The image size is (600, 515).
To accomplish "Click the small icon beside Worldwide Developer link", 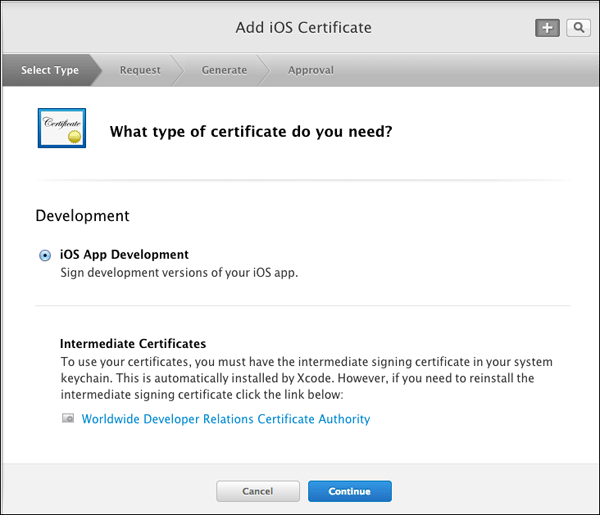I will 68,418.
